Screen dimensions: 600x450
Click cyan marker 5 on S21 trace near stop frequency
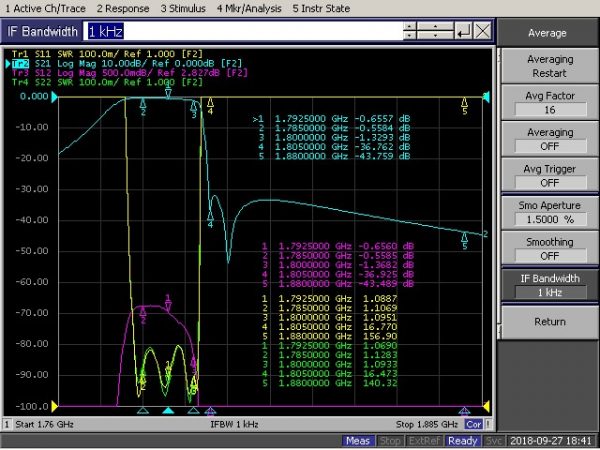pos(464,241)
